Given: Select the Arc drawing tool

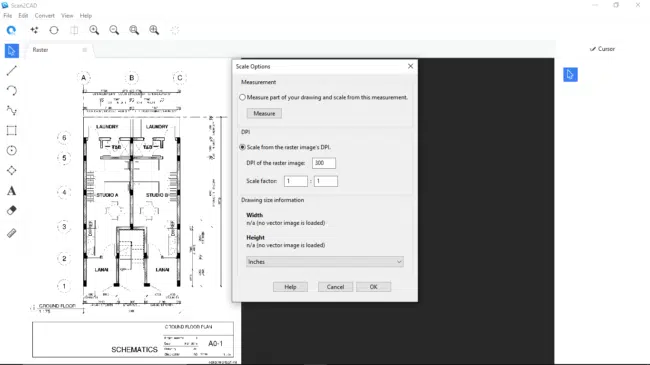Looking at the screenshot, I should tap(12, 90).
